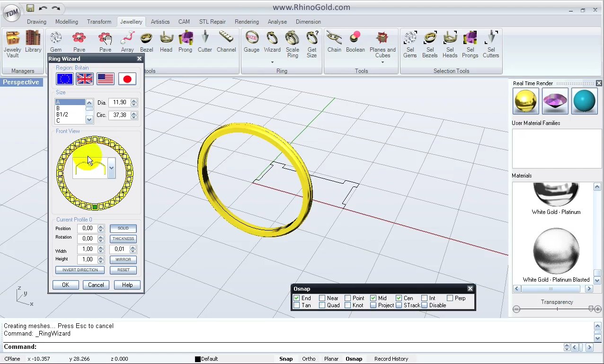Expand the ring profile shape dropdown

(x=111, y=168)
